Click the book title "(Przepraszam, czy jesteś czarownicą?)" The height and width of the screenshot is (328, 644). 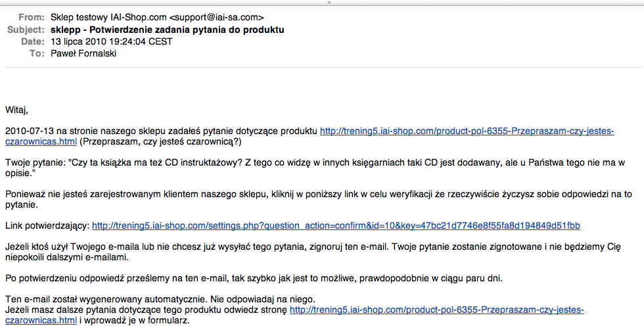click(x=160, y=141)
